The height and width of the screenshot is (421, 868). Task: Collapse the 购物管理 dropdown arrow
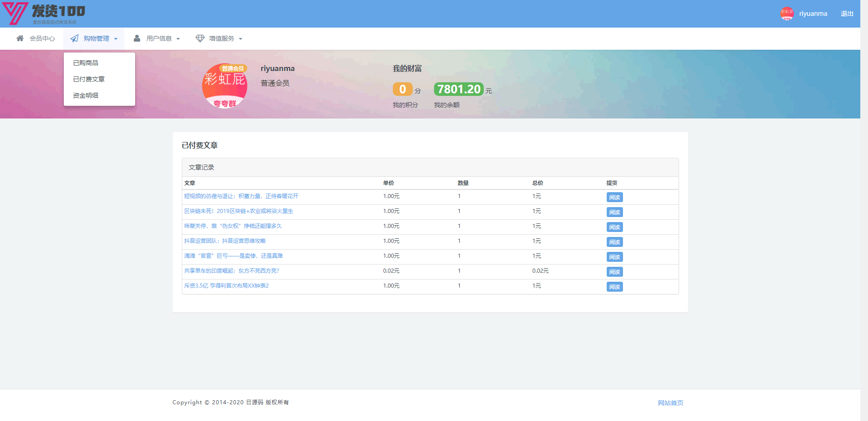pos(116,39)
